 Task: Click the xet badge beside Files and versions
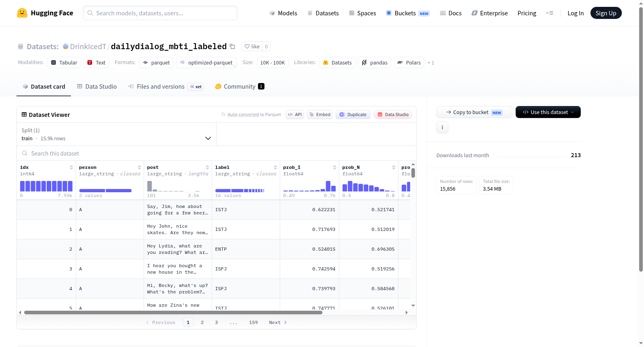coord(196,87)
